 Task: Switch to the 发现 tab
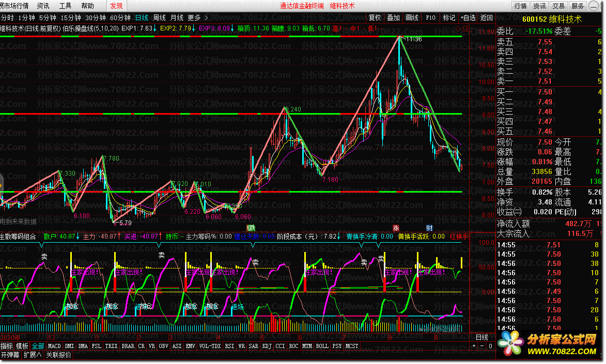[x=116, y=5]
